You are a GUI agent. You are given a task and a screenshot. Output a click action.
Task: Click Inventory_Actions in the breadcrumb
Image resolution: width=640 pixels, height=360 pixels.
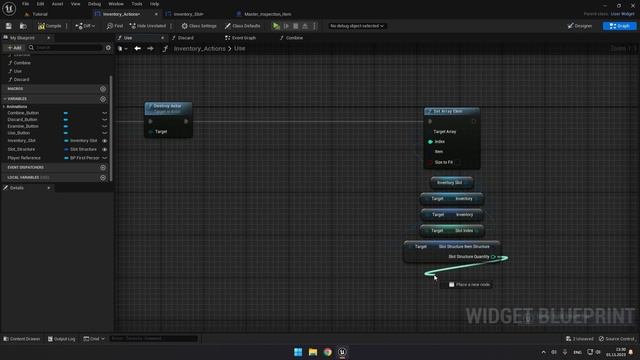point(200,49)
